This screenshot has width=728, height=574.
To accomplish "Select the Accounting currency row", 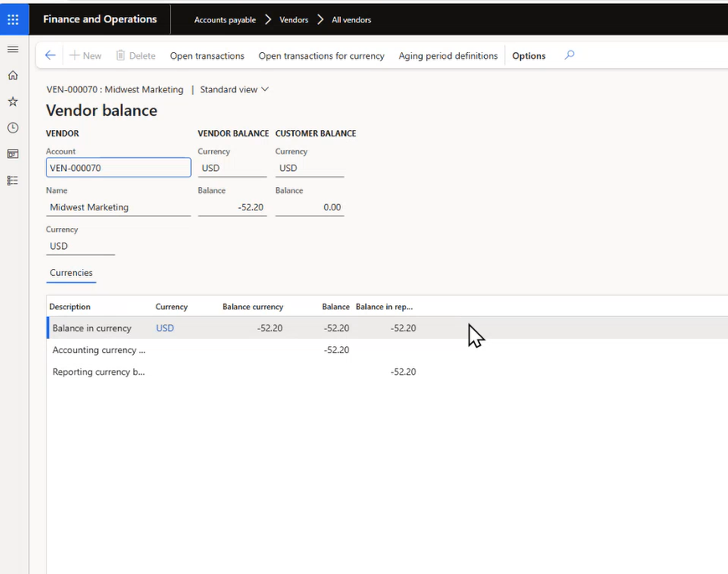I will [x=387, y=350].
